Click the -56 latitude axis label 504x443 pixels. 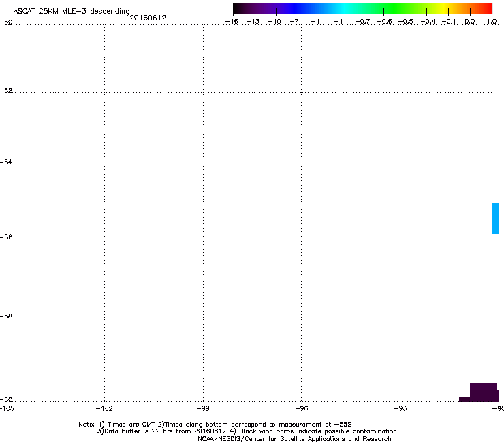click(x=6, y=237)
